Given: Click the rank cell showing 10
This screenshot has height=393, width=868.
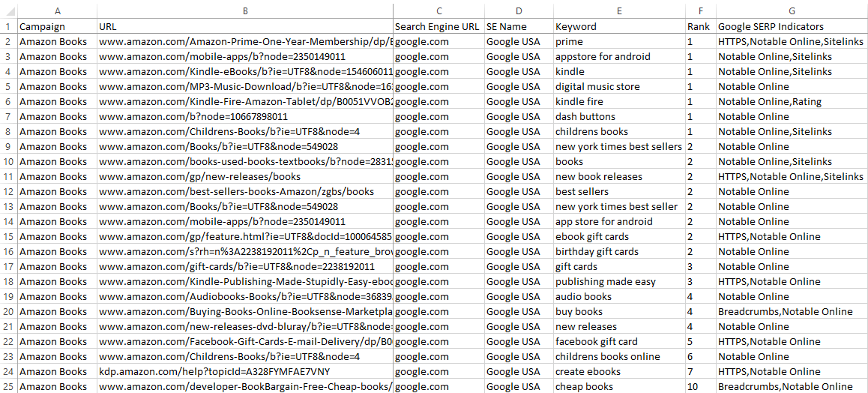Looking at the screenshot, I should (x=700, y=385).
